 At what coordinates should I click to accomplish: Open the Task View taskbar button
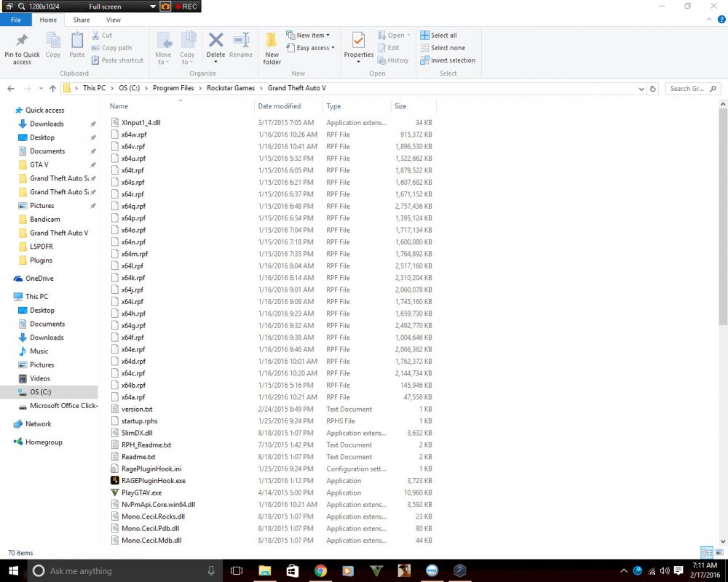[x=237, y=571]
